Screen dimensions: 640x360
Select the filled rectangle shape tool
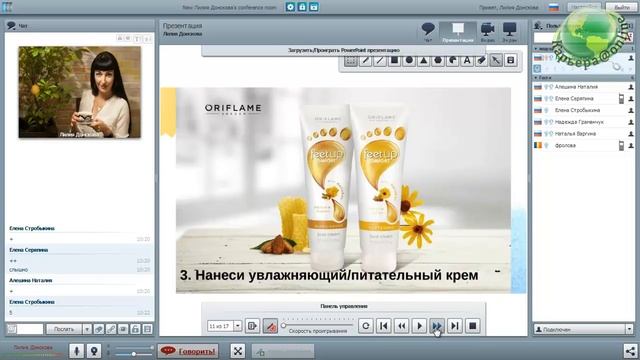point(395,61)
